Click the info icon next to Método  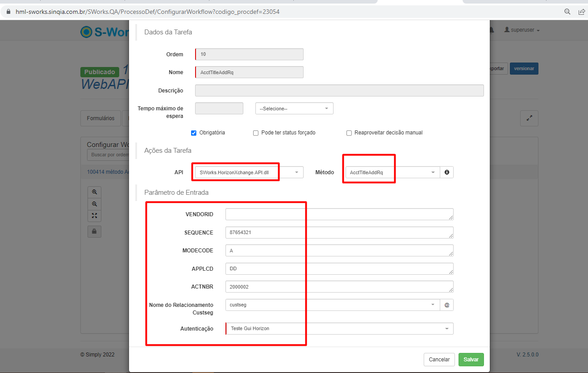[x=446, y=172]
